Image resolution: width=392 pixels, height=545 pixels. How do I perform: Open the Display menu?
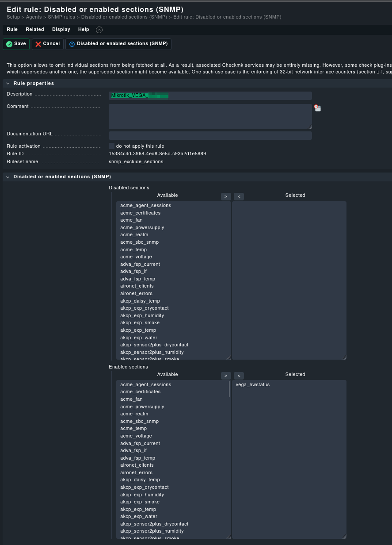pyautogui.click(x=61, y=30)
